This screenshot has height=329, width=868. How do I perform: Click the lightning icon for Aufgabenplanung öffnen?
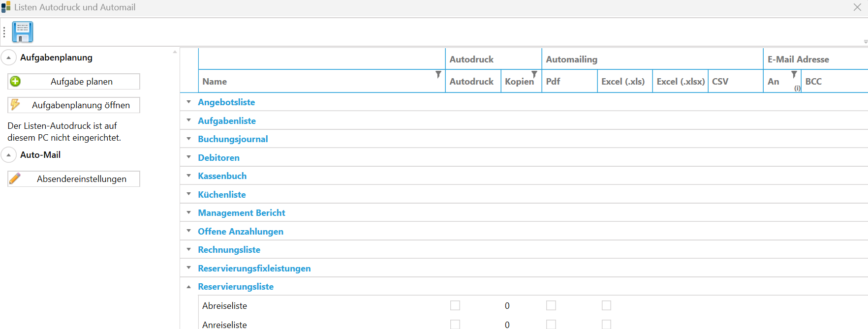16,105
